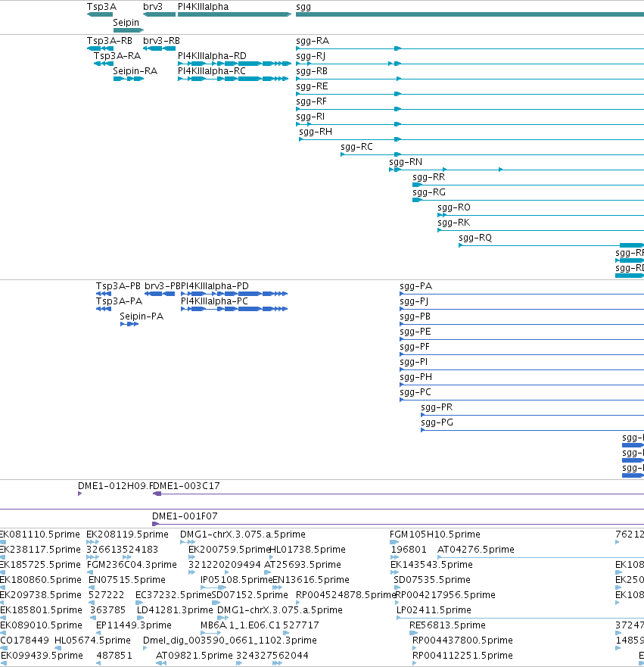Click the PI4KIIIalpha gene bar
The height and width of the screenshot is (667, 644).
235,14
